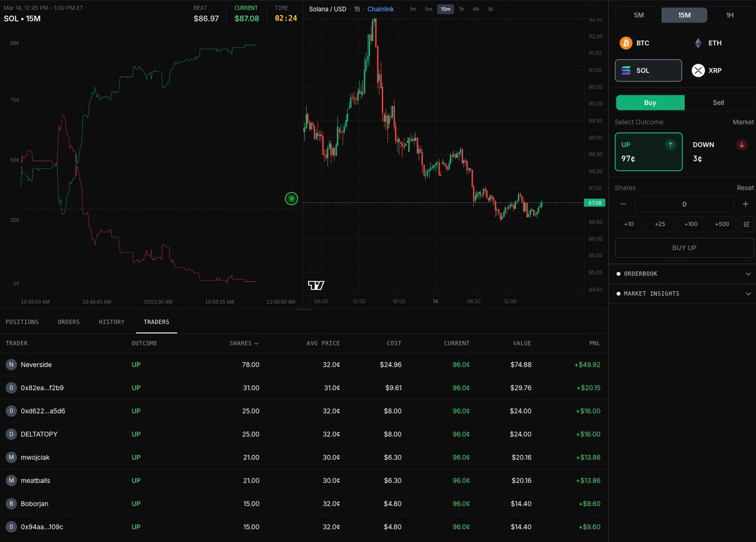Click the +$49.92 PNL value
This screenshot has height=542, width=756.
click(x=586, y=365)
